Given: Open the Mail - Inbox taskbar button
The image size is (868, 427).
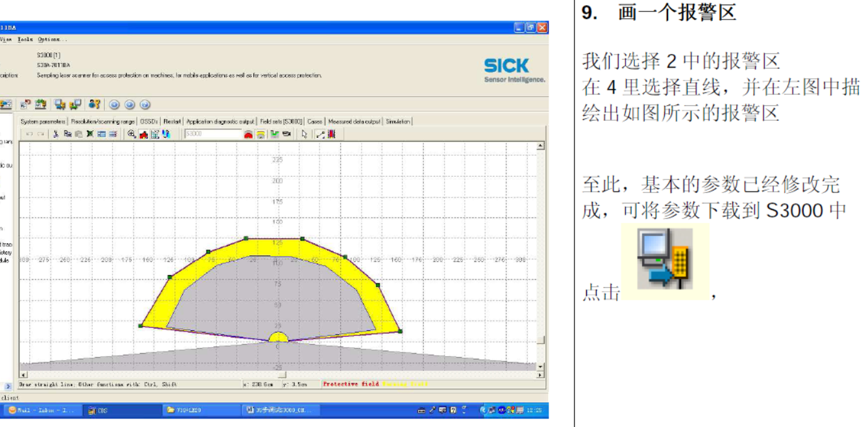Looking at the screenshot, I should tap(43, 410).
